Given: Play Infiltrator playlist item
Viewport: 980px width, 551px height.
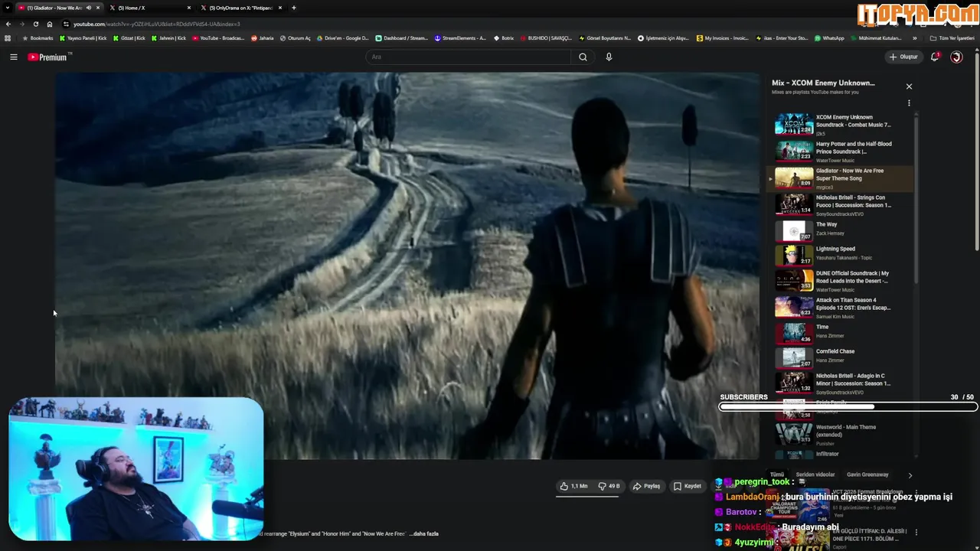Looking at the screenshot, I should click(x=840, y=454).
